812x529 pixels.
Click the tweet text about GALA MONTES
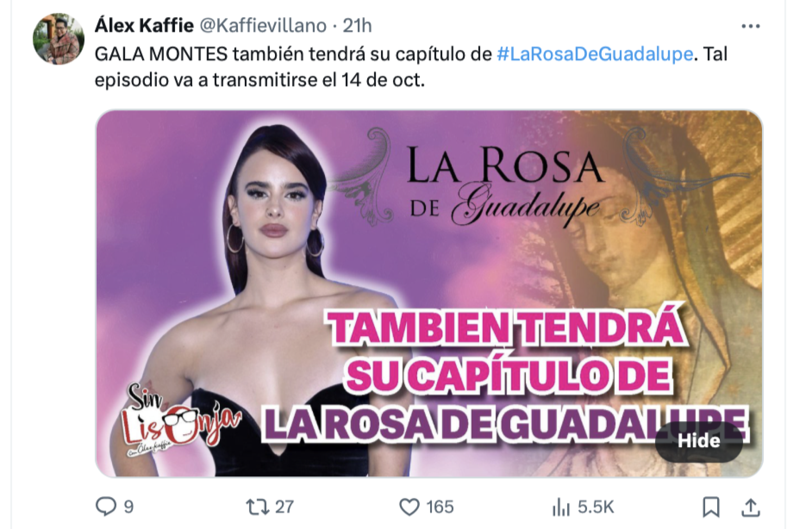[x=411, y=67]
